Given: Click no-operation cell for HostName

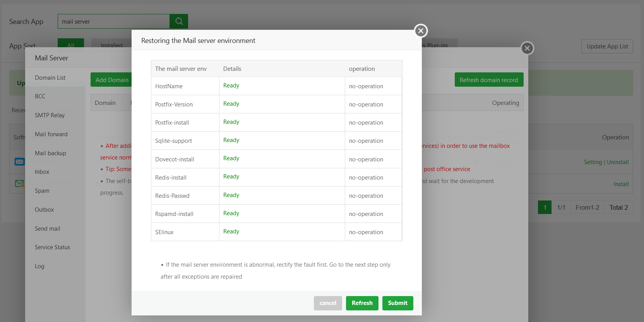Looking at the screenshot, I should 366,86.
